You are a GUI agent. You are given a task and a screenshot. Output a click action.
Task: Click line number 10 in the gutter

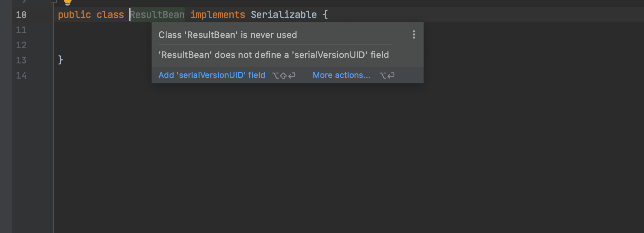21,15
